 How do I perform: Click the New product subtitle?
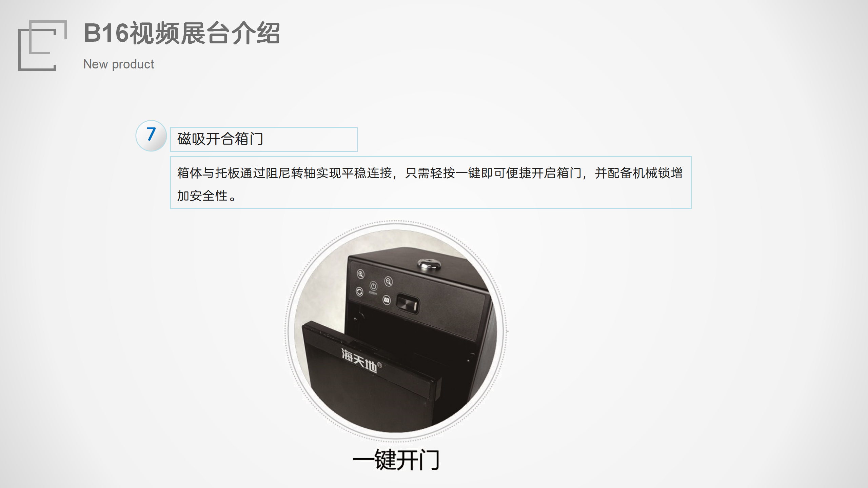point(119,64)
